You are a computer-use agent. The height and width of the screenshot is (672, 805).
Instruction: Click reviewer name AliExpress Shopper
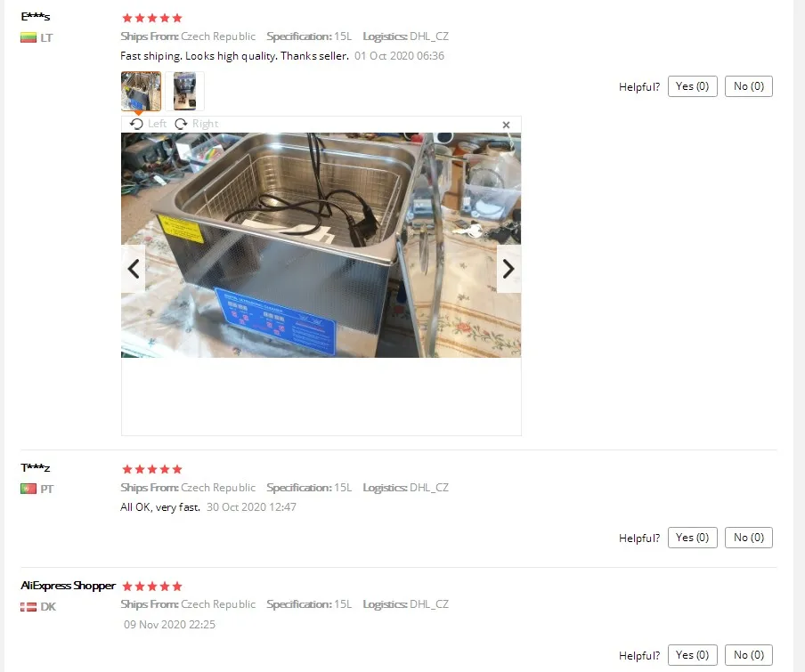(x=68, y=586)
